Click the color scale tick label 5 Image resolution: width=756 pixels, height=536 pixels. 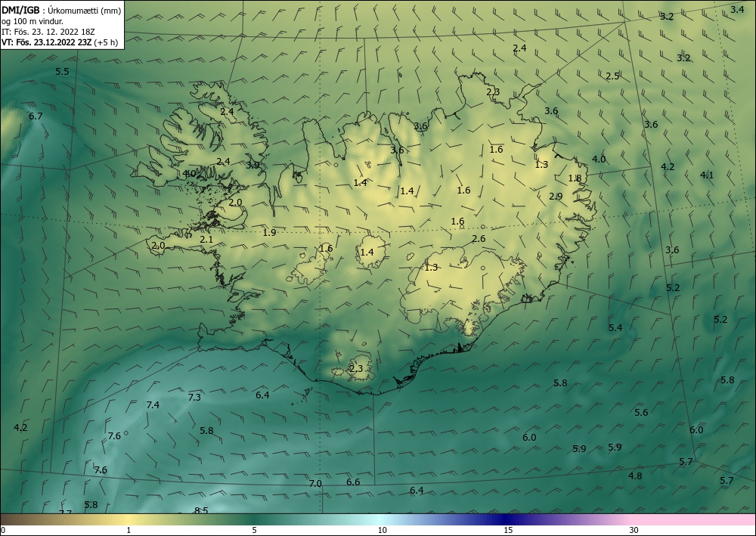254,530
